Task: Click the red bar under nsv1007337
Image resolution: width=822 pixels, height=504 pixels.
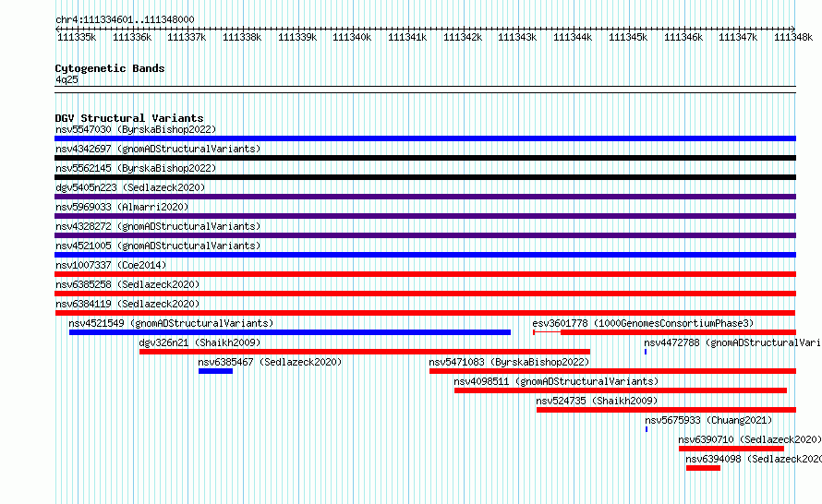Action: coord(425,274)
